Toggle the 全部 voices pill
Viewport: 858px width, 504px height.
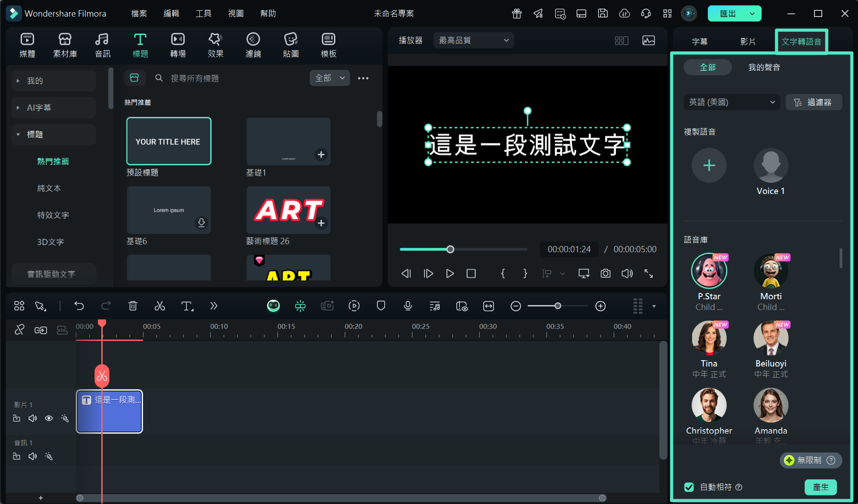(x=708, y=67)
